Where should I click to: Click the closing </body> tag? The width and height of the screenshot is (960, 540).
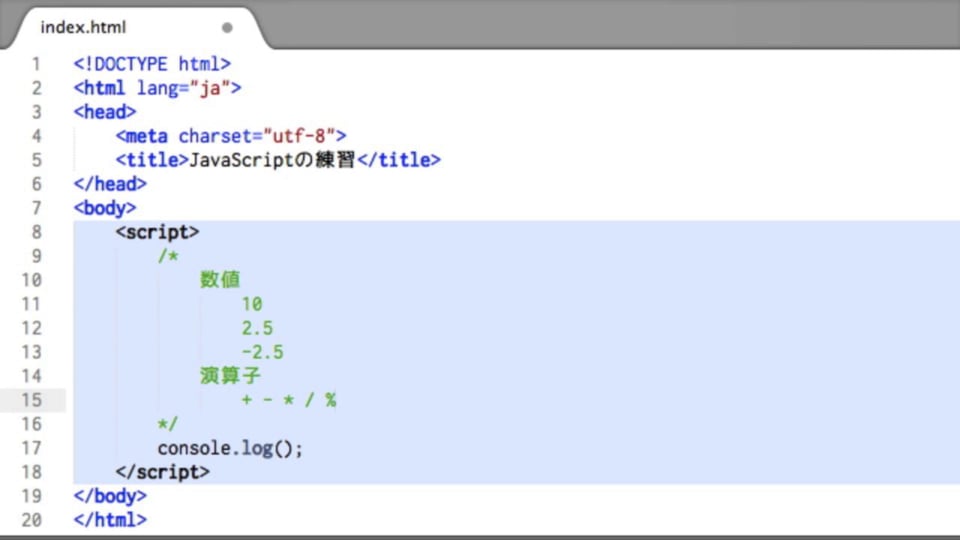[x=110, y=496]
